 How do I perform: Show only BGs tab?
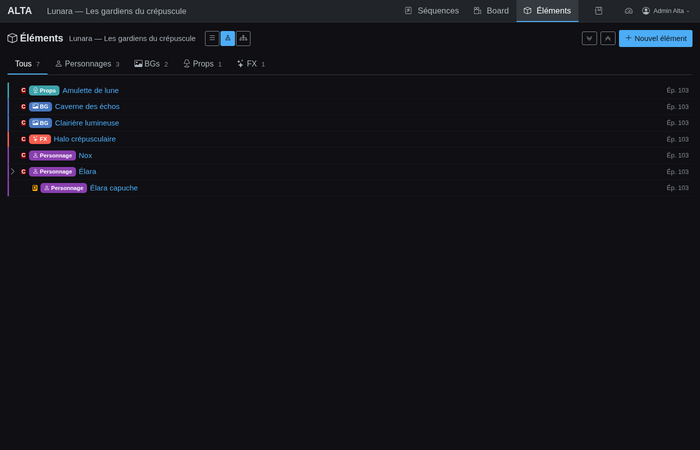(x=151, y=64)
